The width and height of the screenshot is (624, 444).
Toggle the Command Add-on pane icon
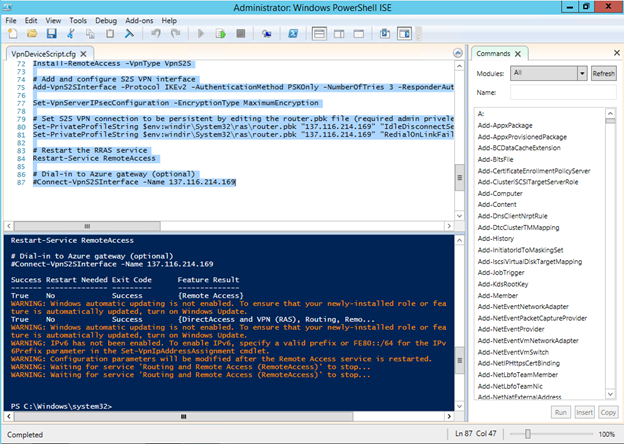pos(404,34)
